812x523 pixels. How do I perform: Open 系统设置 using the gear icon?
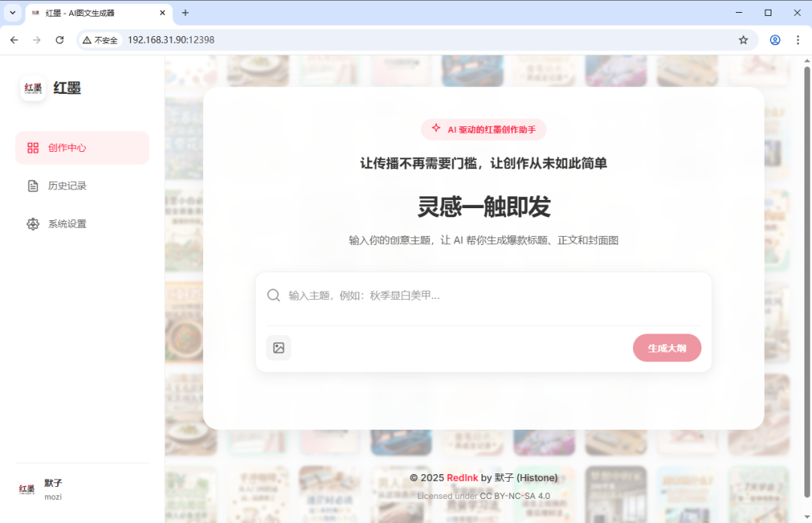tap(33, 224)
